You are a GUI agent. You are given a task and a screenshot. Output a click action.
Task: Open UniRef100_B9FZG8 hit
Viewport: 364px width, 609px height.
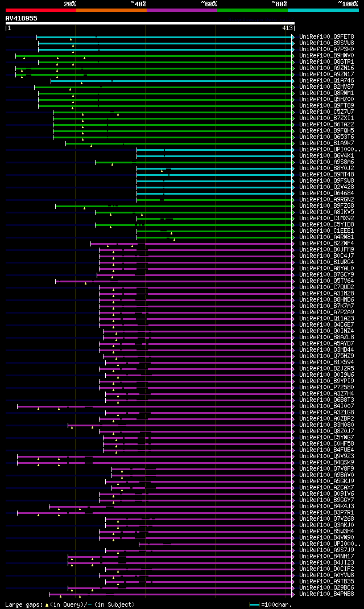(x=326, y=205)
